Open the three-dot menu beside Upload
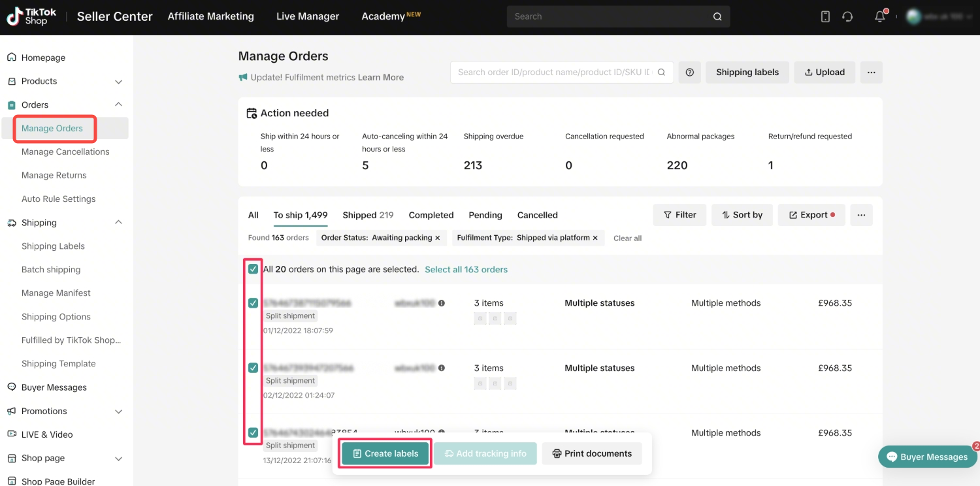 (x=872, y=73)
